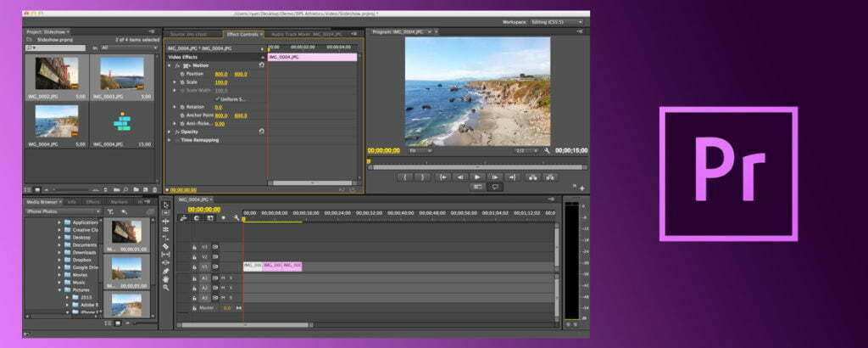Go to In point in Program monitor
This screenshot has width=868, height=348.
coord(442,177)
